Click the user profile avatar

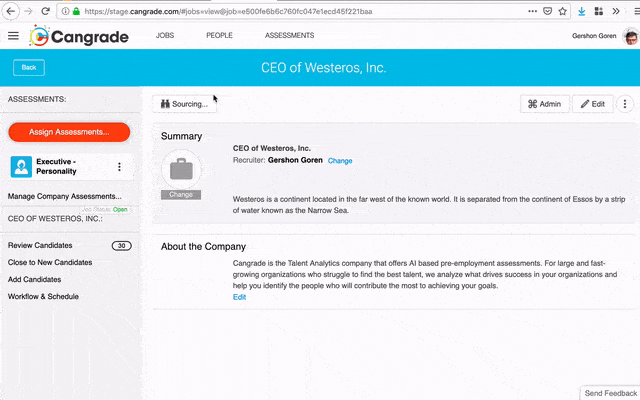[631, 36]
